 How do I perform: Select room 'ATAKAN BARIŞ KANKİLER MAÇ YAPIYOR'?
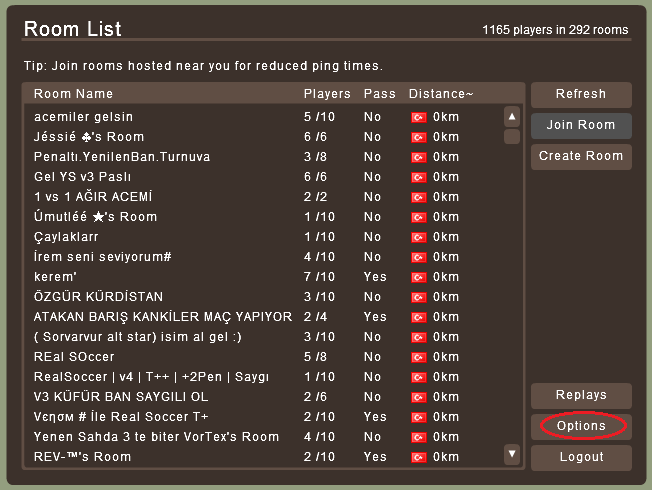(264, 317)
